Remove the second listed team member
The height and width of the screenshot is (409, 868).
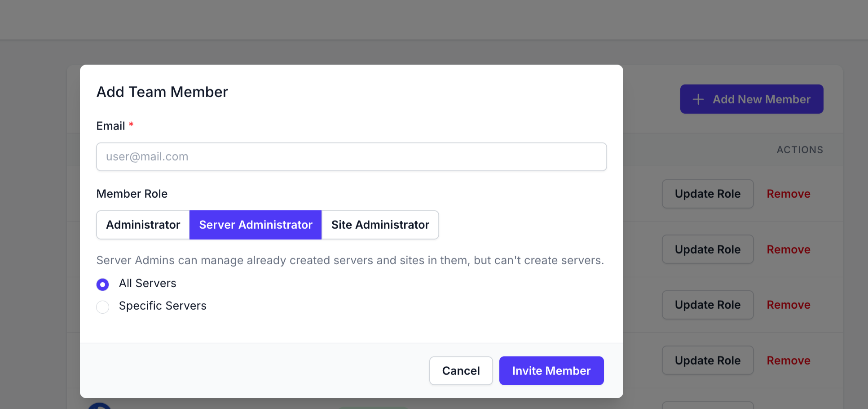pos(788,249)
